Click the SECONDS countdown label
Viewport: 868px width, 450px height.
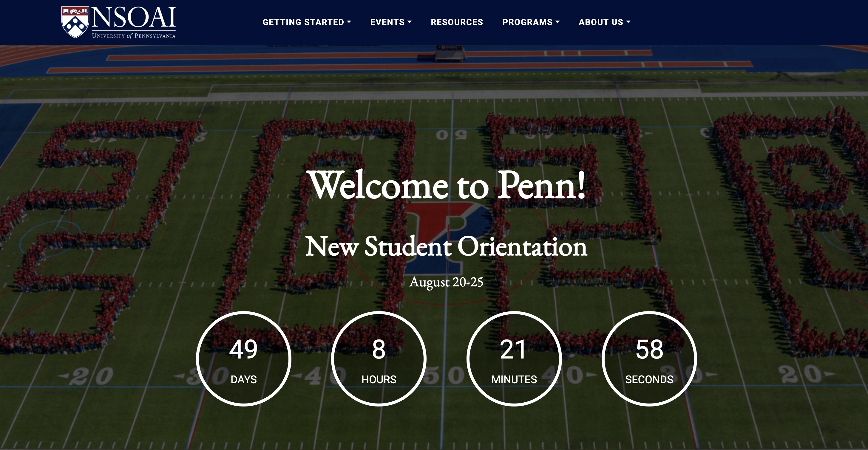(x=649, y=380)
